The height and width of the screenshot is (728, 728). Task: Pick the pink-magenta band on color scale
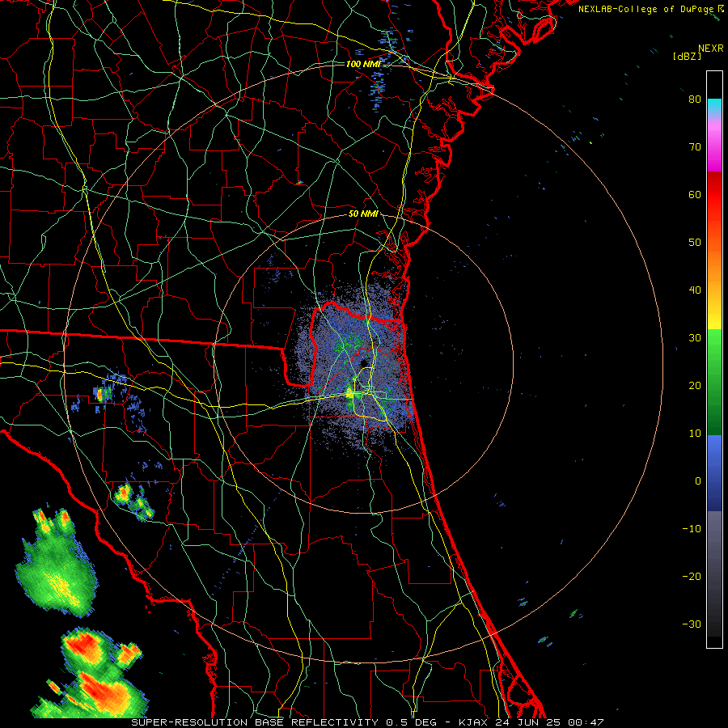[x=714, y=145]
